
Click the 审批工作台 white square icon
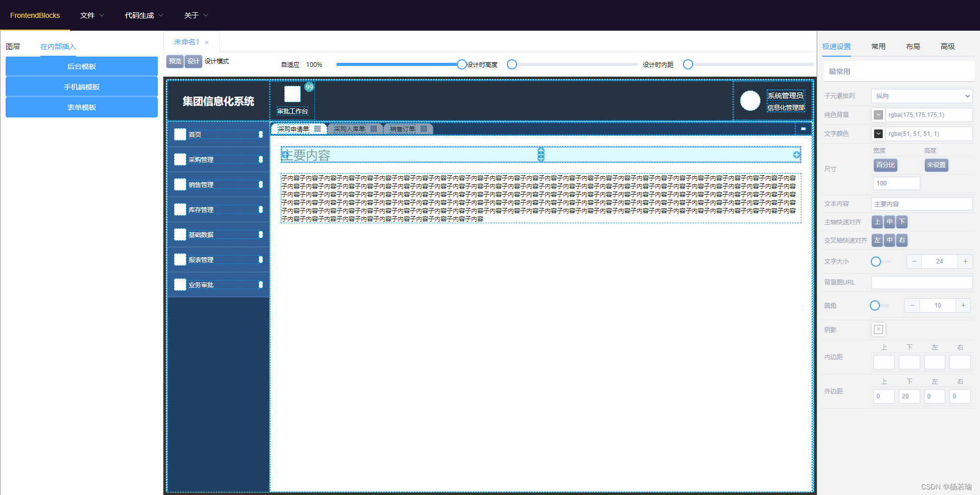pyautogui.click(x=292, y=94)
